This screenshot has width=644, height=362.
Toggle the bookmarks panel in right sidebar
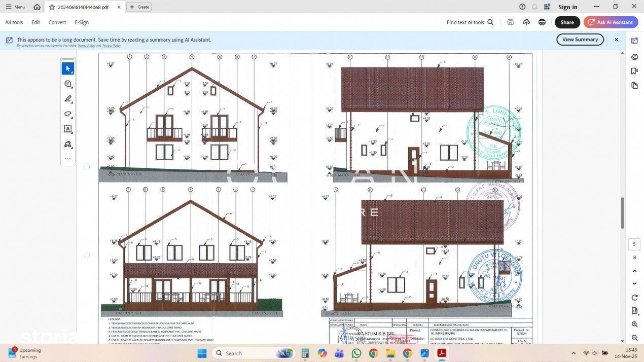(x=634, y=71)
